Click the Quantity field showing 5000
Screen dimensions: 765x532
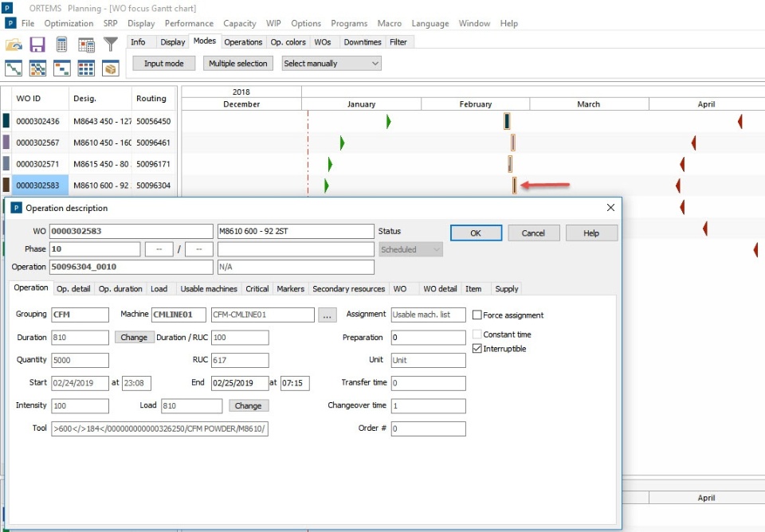[80, 360]
